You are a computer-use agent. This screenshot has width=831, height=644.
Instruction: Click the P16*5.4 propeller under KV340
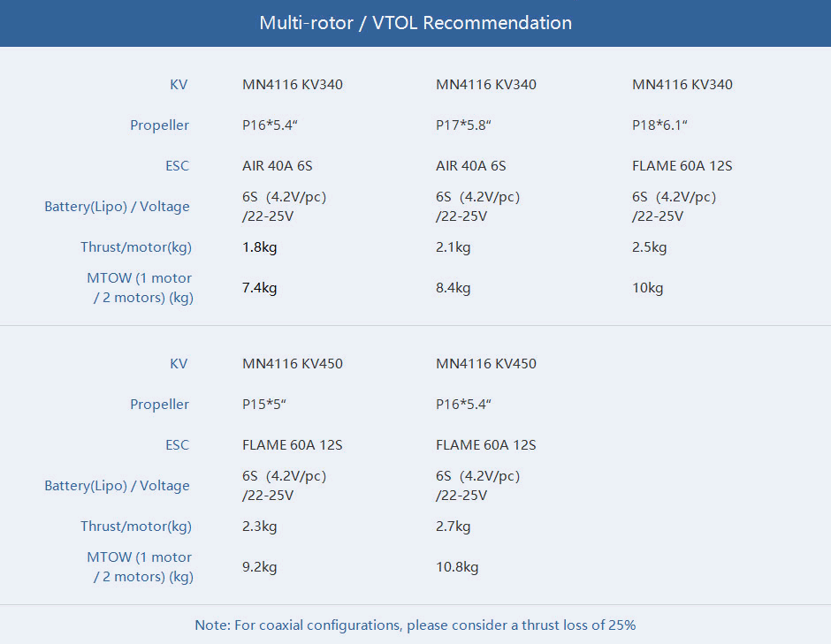(270, 125)
